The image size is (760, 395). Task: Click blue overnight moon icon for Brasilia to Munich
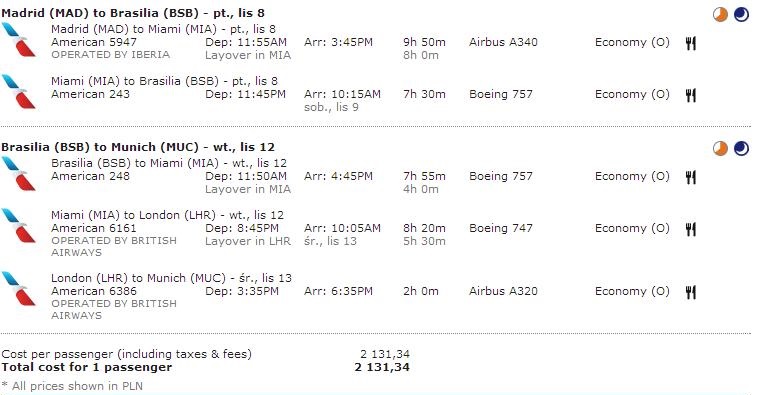coord(741,148)
